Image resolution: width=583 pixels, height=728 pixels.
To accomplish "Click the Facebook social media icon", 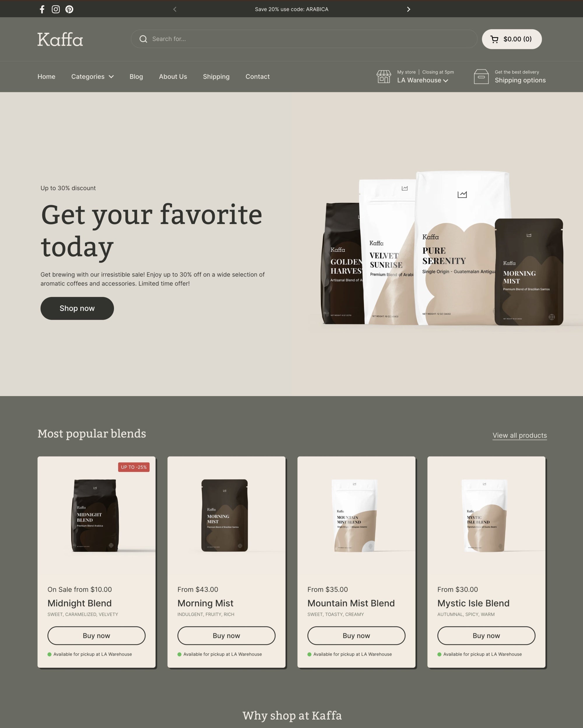I will point(42,8).
